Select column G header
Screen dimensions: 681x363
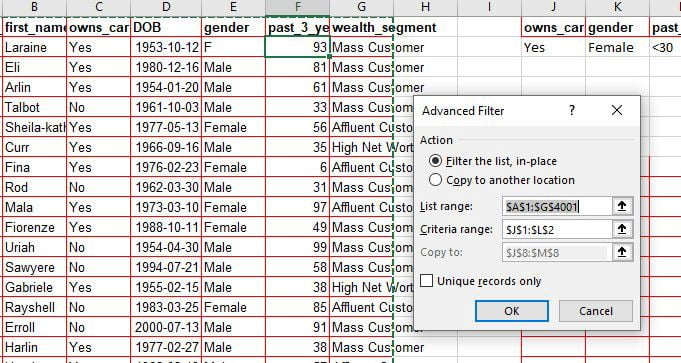pos(361,7)
